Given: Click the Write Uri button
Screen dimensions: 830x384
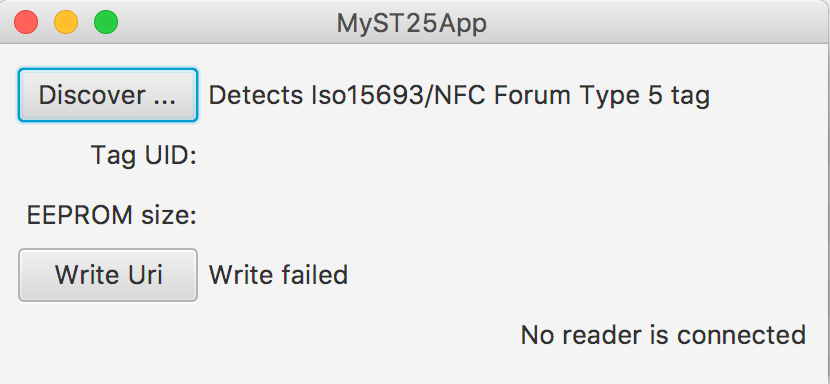Looking at the screenshot, I should pos(108,275).
